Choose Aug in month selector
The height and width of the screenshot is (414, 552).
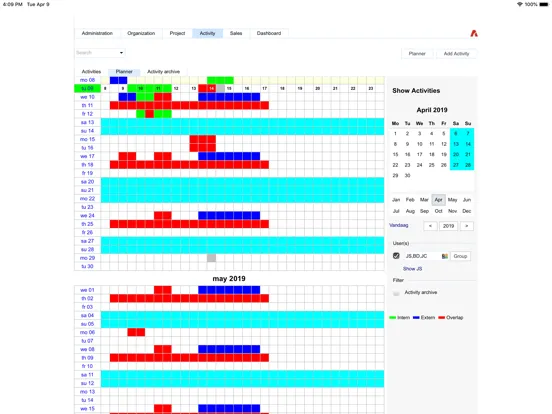(x=410, y=211)
